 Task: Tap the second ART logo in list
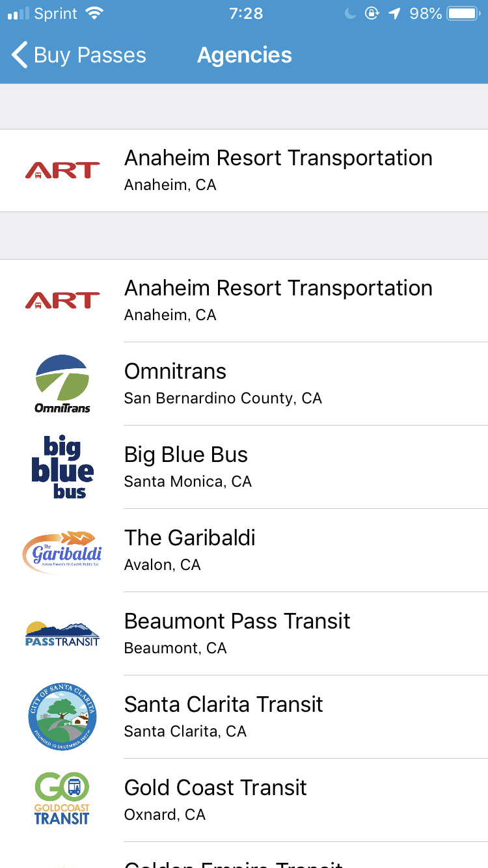click(62, 301)
